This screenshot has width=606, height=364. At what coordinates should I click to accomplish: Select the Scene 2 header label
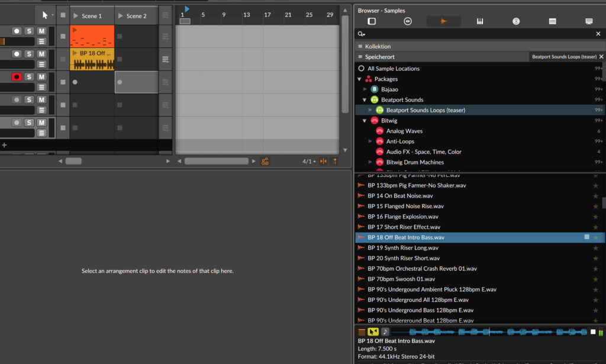coord(137,16)
